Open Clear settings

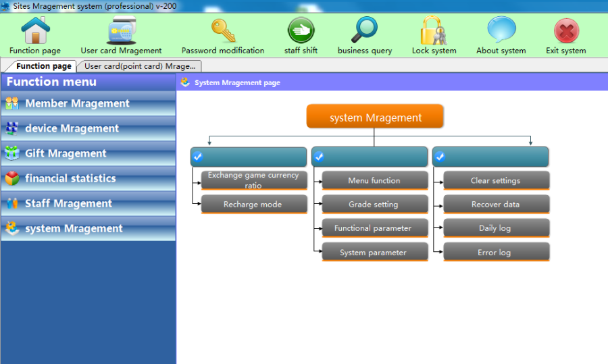pyautogui.click(x=497, y=180)
